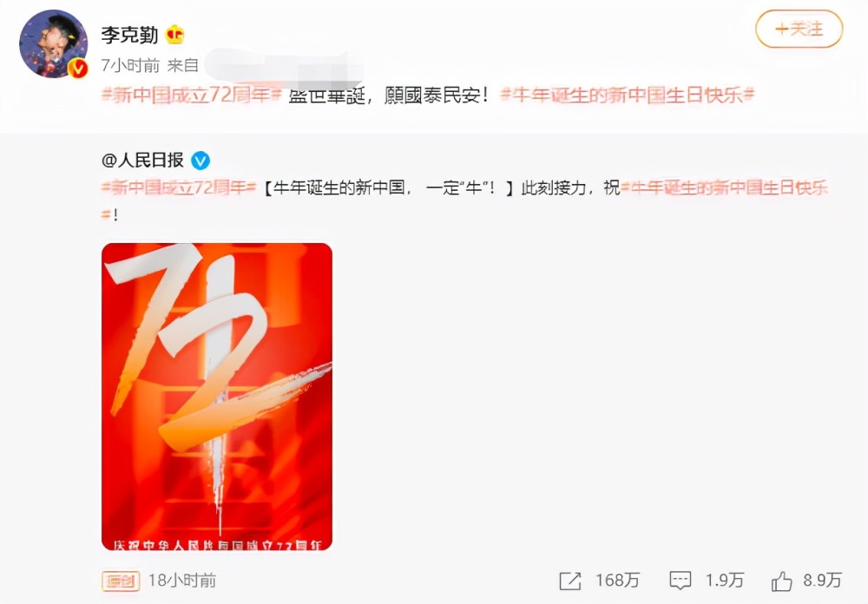868x604 pixels.
Task: Click the 18小时前 original post timestamp
Action: 182,581
